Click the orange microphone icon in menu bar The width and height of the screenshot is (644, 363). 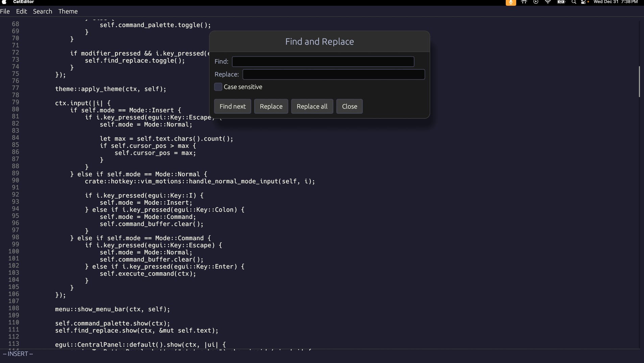coord(510,2)
